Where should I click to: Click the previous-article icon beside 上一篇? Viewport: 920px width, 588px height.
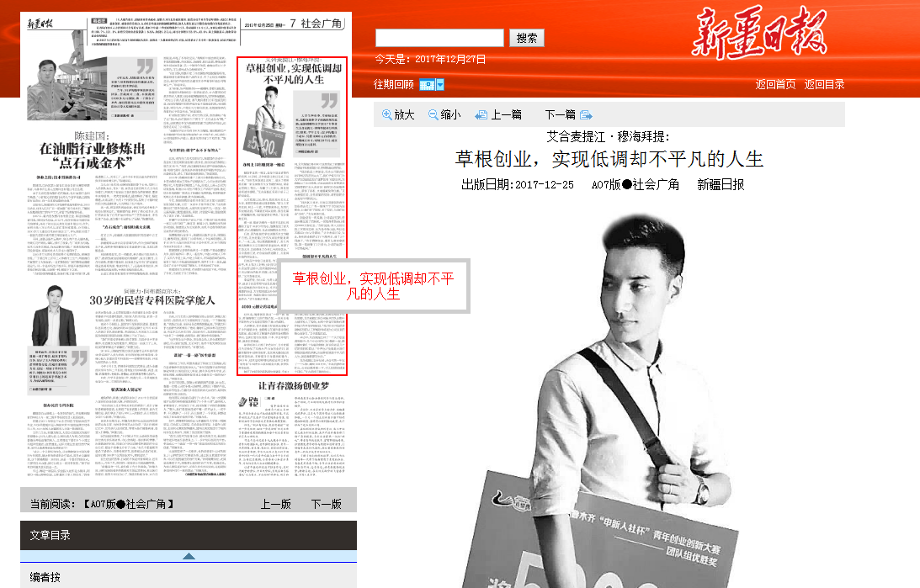tap(481, 115)
